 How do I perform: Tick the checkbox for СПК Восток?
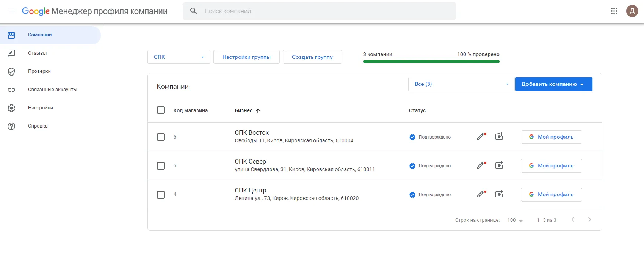(x=161, y=137)
